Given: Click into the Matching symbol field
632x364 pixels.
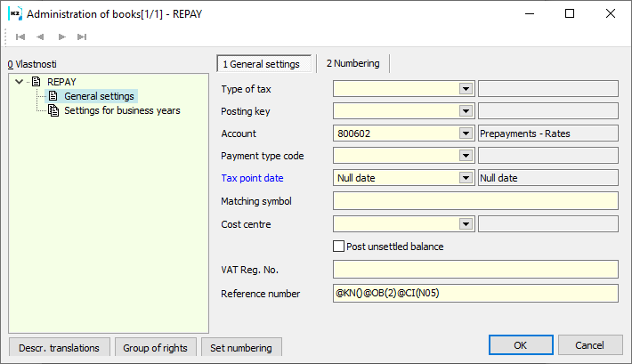Looking at the screenshot, I should [x=474, y=201].
